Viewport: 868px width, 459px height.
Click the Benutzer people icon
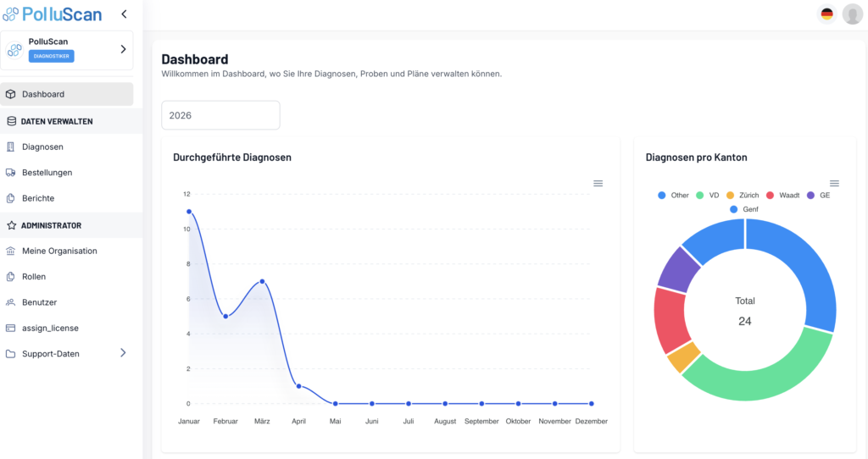click(x=11, y=302)
